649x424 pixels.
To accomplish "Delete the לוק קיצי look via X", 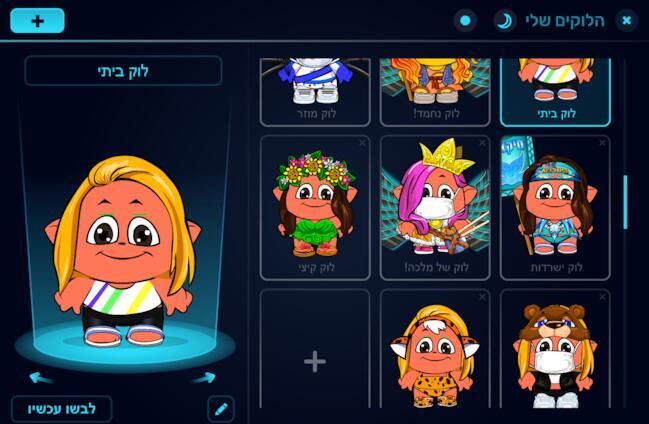I will tap(362, 143).
